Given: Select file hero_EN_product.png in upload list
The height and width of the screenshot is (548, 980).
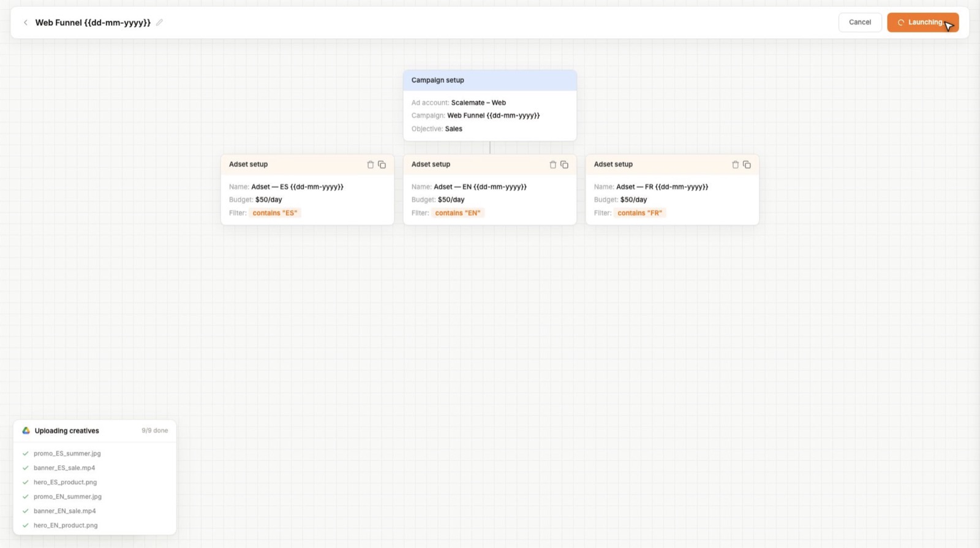Looking at the screenshot, I should pos(66,525).
